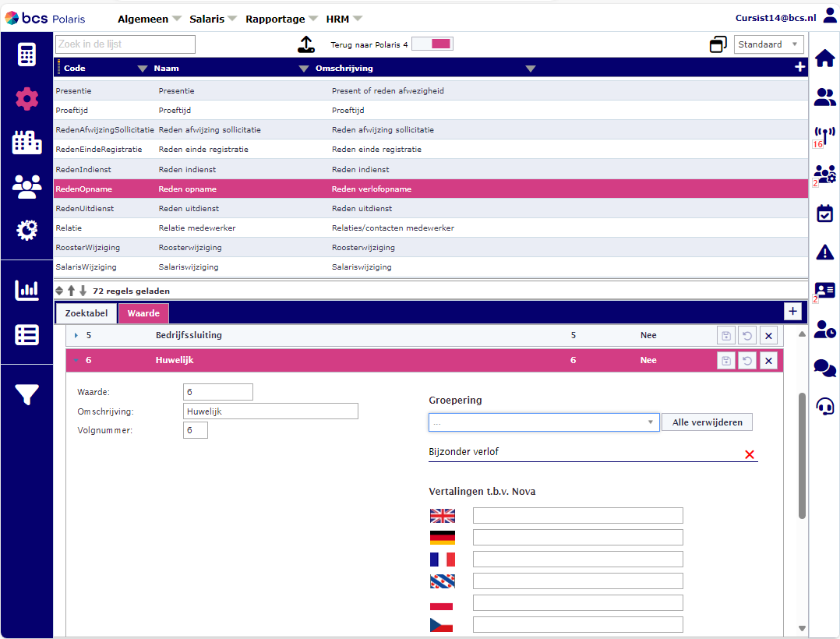Open the white gear configuration icon
The height and width of the screenshot is (639, 840).
click(26, 231)
